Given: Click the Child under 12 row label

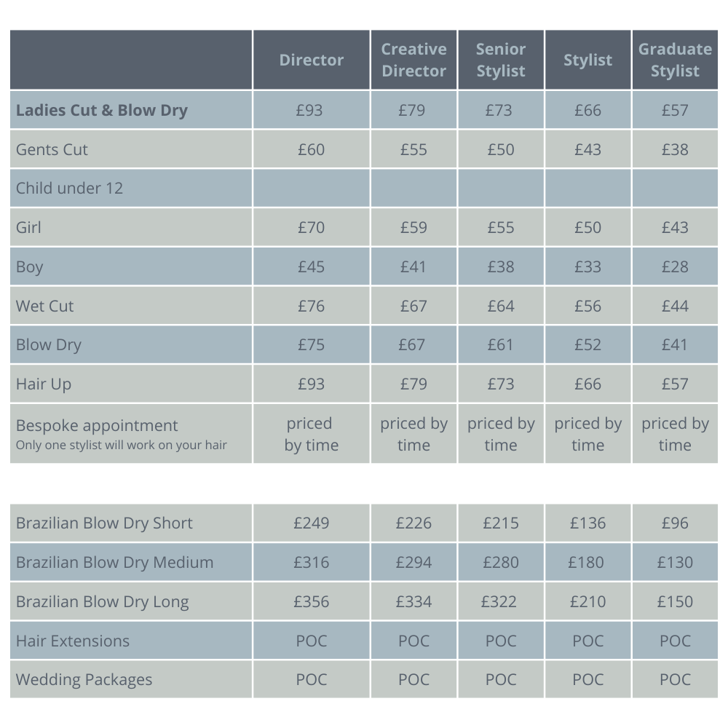Looking at the screenshot, I should tap(69, 189).
